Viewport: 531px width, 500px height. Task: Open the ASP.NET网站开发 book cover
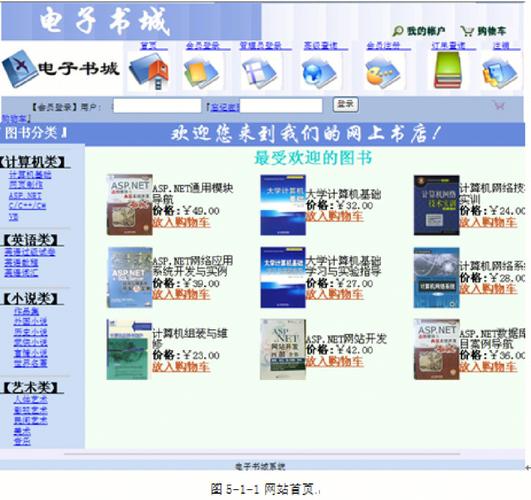pyautogui.click(x=283, y=350)
